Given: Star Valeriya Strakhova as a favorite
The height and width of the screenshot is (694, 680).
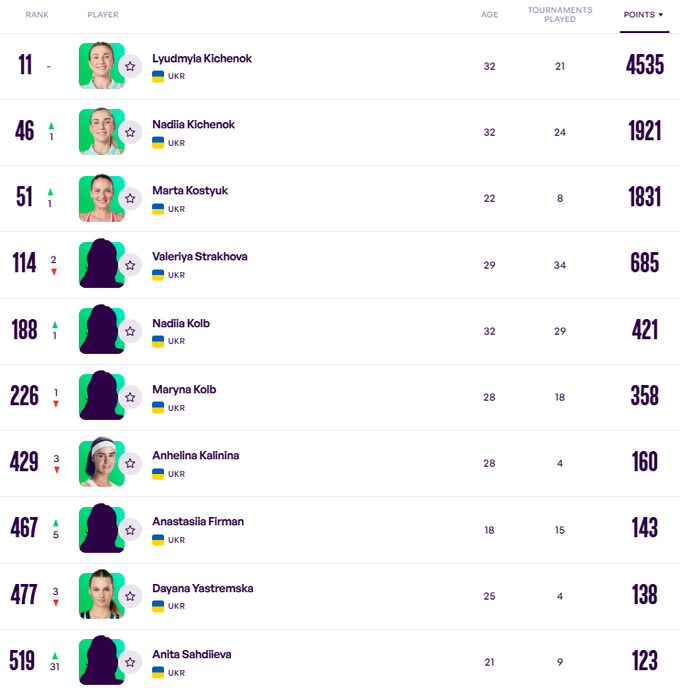Looking at the screenshot, I should [x=130, y=265].
